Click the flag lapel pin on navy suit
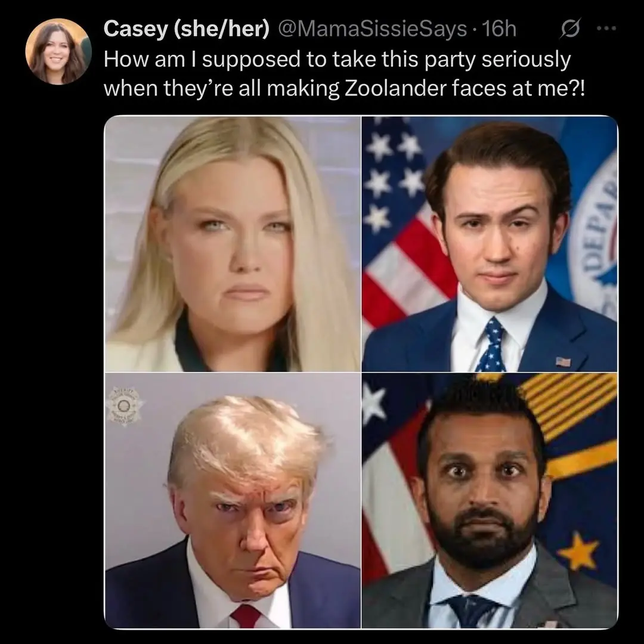 pos(563,362)
